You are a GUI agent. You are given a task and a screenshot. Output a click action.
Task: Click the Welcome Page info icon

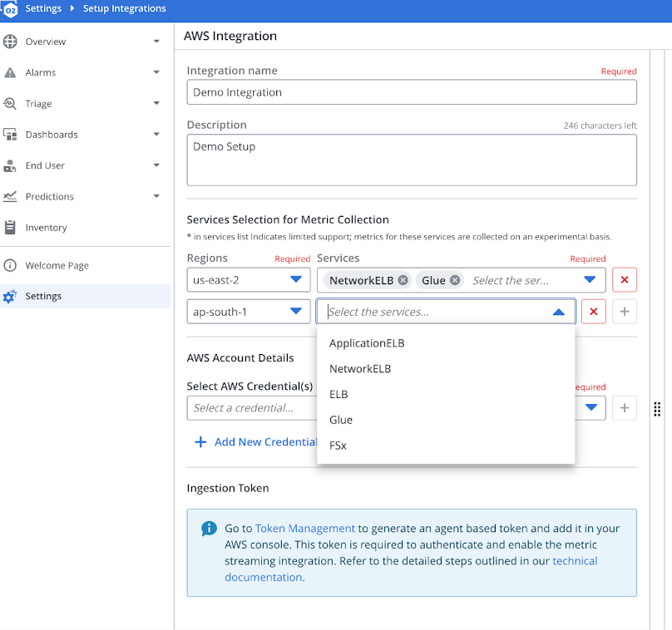pyautogui.click(x=10, y=265)
